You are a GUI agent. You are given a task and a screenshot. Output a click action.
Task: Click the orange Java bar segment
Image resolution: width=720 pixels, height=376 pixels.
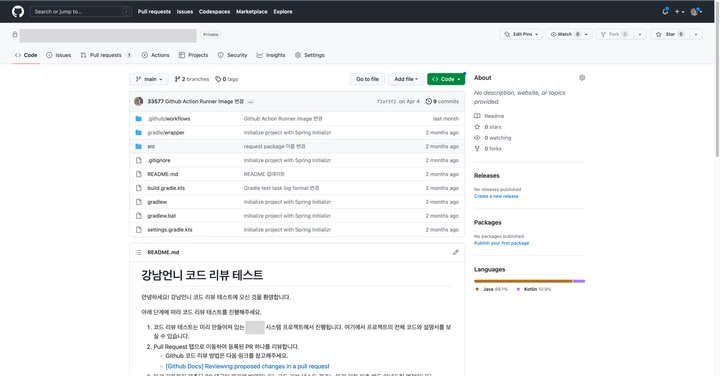[523, 281]
